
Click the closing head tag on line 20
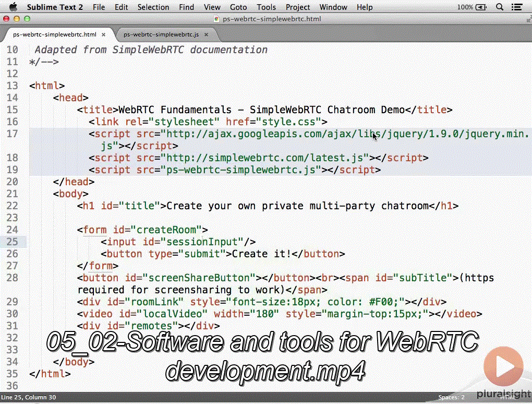tap(74, 182)
